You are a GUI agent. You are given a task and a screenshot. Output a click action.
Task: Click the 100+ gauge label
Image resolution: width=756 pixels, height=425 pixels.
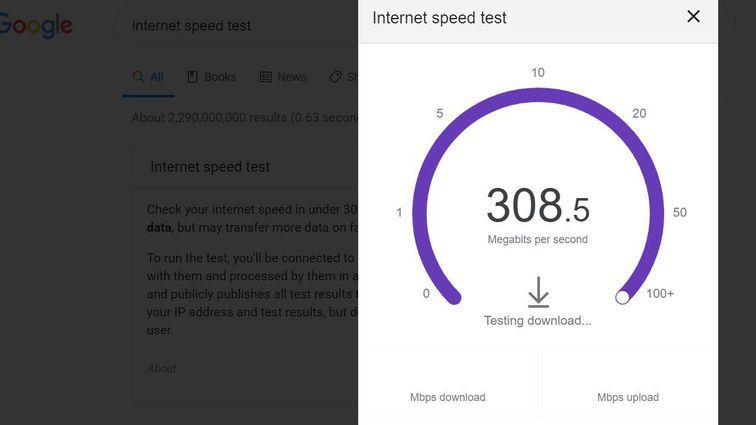pos(660,294)
